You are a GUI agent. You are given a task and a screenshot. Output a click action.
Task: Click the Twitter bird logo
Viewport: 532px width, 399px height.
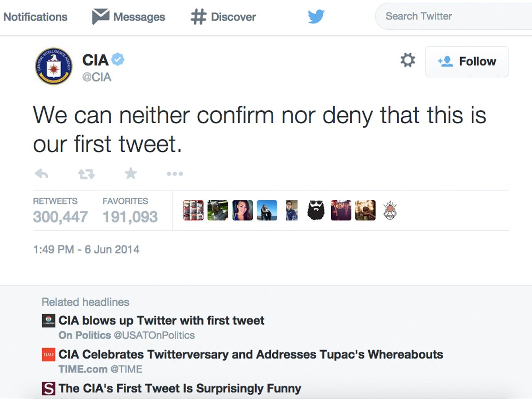[316, 17]
